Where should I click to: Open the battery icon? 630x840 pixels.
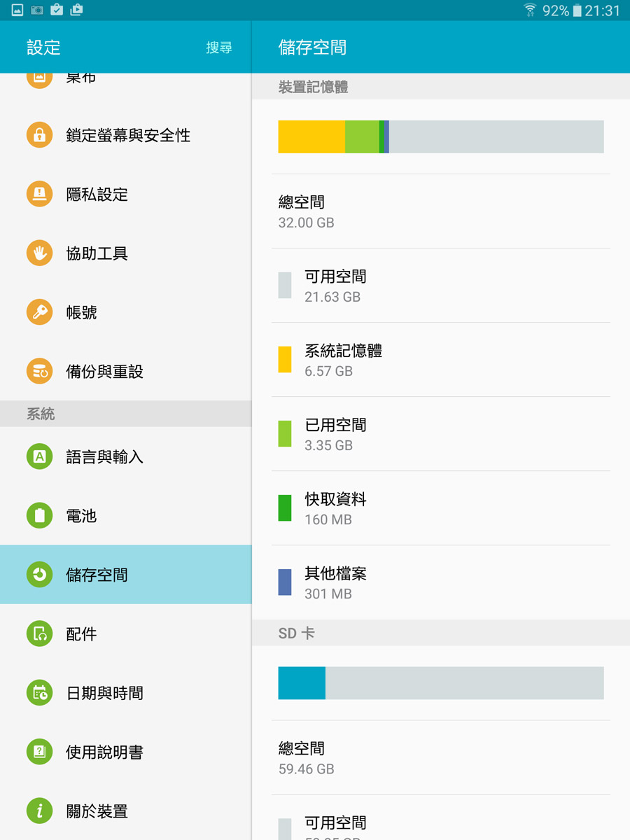(40, 516)
